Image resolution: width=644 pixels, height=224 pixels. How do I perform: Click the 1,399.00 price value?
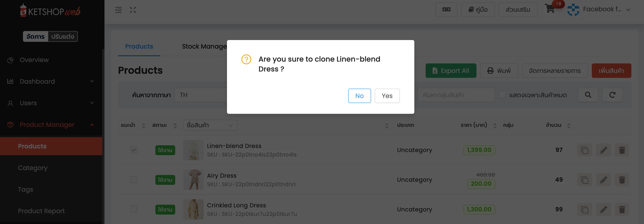click(x=479, y=150)
